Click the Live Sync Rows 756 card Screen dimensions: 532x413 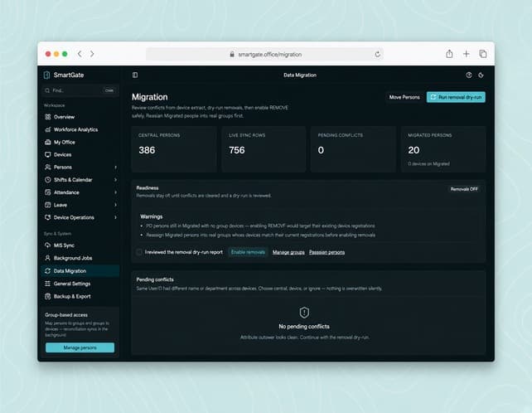264,149
